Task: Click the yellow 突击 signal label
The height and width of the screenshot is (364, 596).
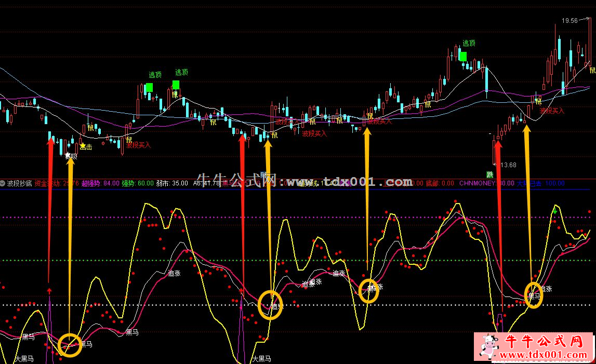Action: click(x=86, y=147)
